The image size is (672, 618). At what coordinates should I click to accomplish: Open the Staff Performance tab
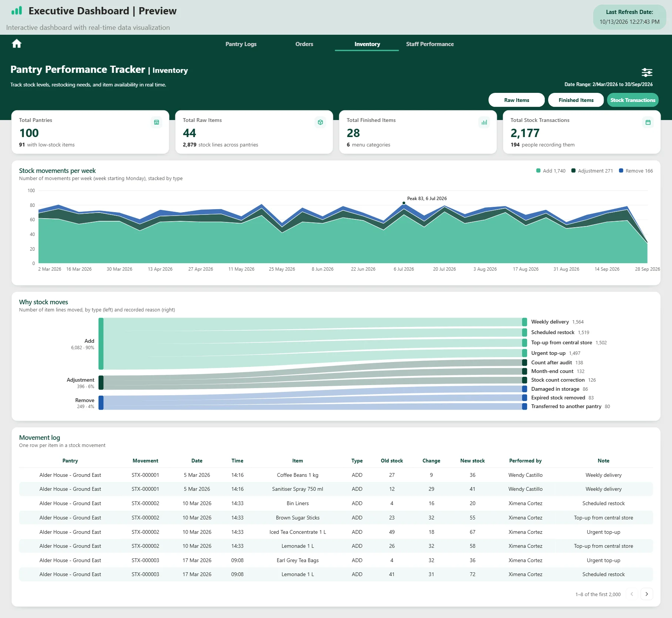pyautogui.click(x=430, y=44)
